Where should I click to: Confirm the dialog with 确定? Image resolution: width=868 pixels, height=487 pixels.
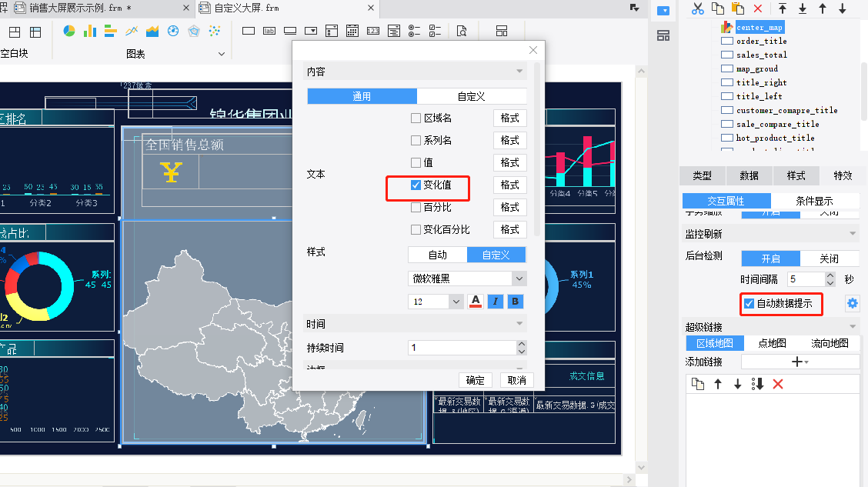[475, 380]
